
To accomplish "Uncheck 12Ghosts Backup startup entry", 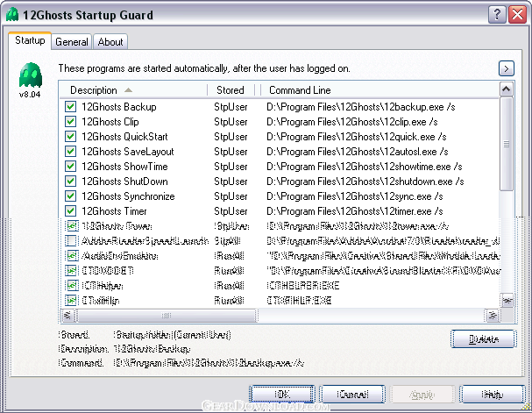I will tap(71, 107).
